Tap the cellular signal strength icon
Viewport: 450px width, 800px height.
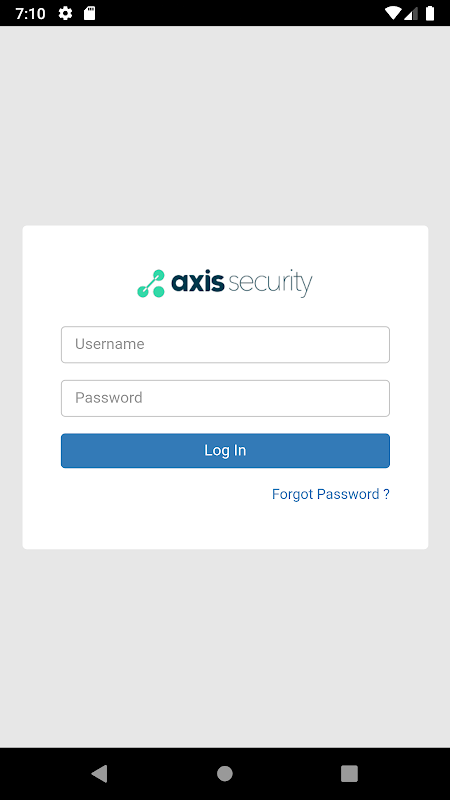[411, 13]
